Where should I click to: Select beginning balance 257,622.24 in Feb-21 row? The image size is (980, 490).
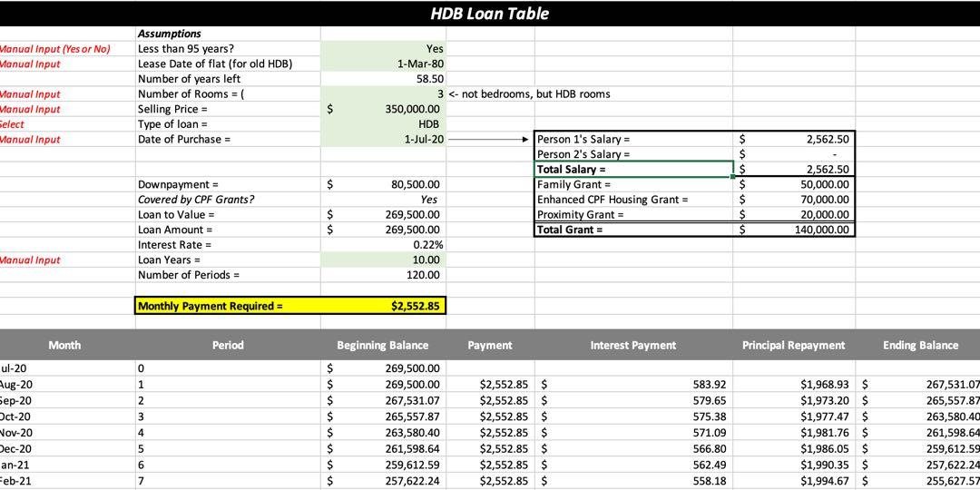point(383,481)
